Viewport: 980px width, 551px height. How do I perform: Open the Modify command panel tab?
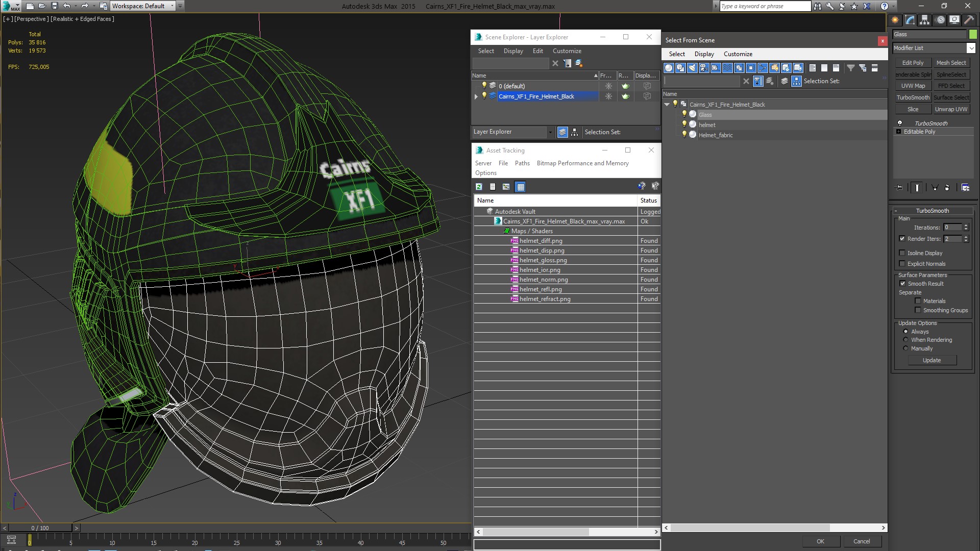(x=910, y=20)
